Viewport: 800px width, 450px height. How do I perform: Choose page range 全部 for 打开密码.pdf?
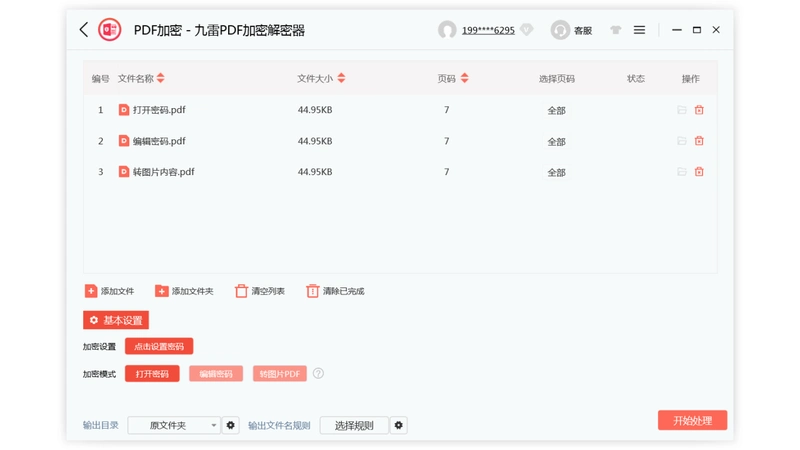pos(556,110)
